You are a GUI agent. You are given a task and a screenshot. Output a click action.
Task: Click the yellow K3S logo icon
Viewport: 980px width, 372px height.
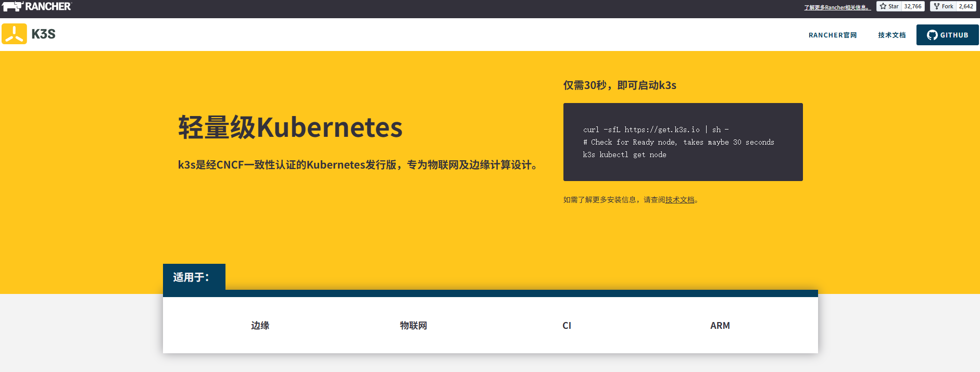pyautogui.click(x=14, y=34)
